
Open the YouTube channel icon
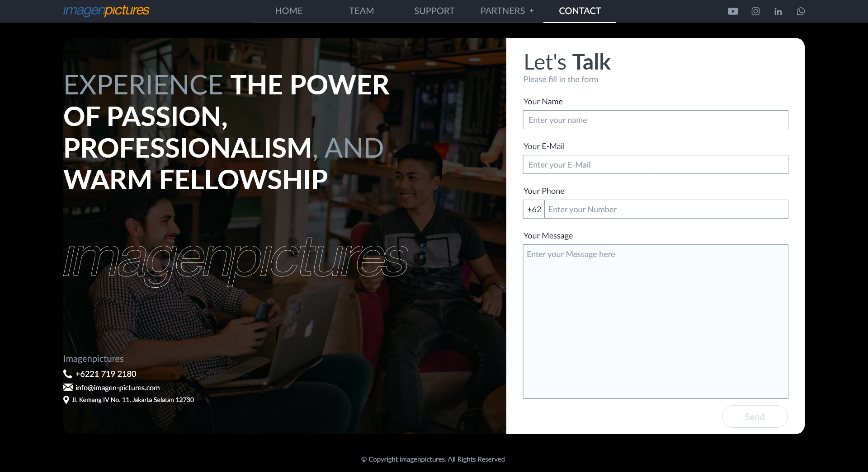point(733,11)
